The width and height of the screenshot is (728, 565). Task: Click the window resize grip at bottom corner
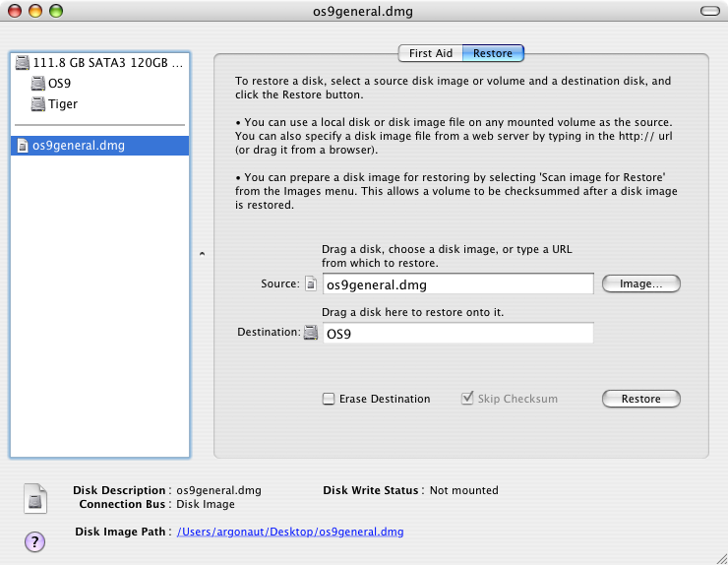click(x=722, y=559)
